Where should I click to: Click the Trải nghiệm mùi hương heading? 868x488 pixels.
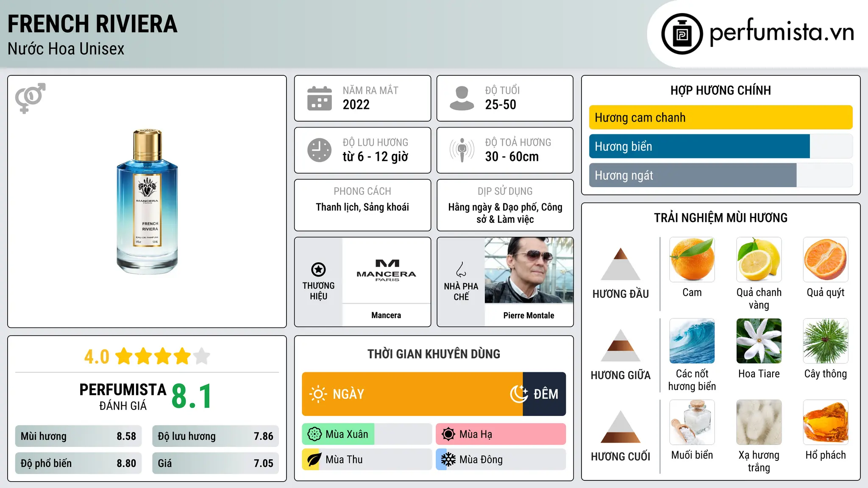click(721, 218)
